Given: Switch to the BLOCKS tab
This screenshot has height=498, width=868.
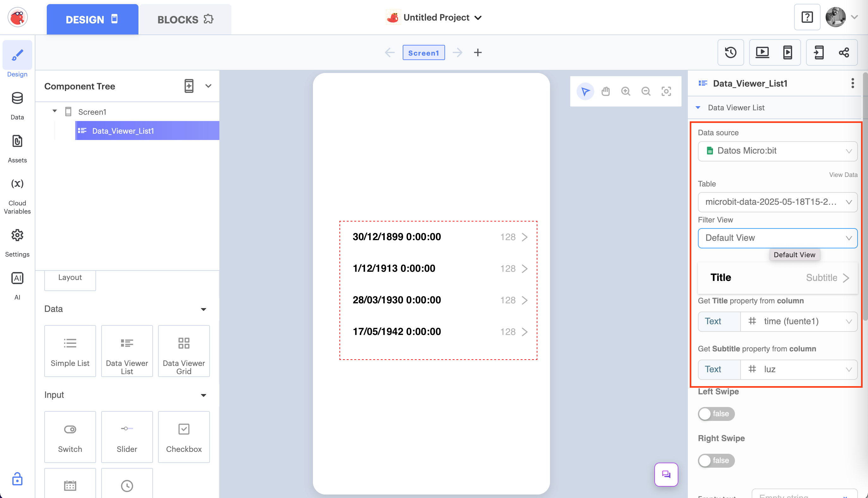Looking at the screenshot, I should (185, 20).
